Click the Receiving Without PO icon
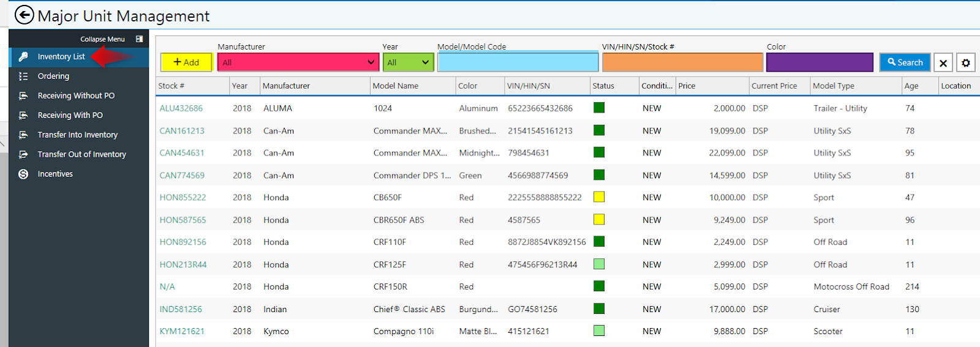 click(x=23, y=95)
